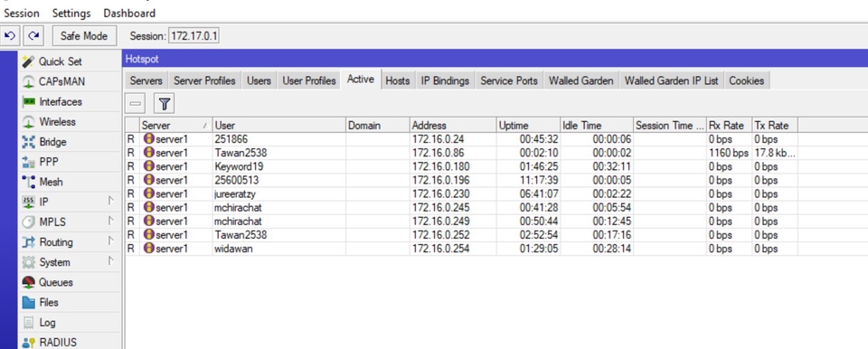The height and width of the screenshot is (349, 868).
Task: Sort by the Idle Time column header
Action: pos(597,126)
